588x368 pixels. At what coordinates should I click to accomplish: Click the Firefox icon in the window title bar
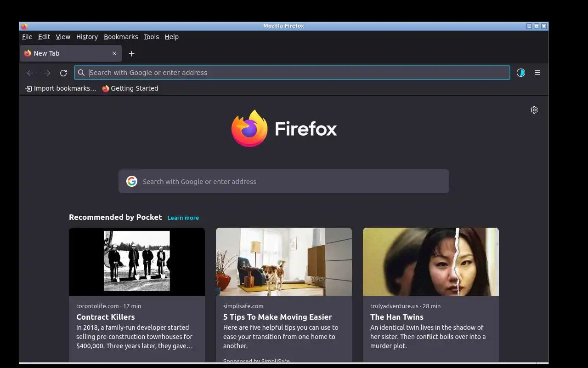point(24,26)
